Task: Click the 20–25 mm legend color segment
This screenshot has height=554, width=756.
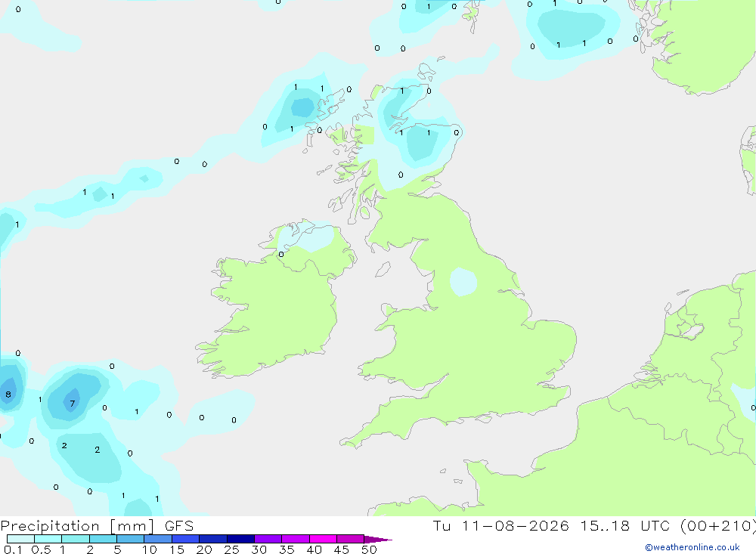Action: click(213, 539)
